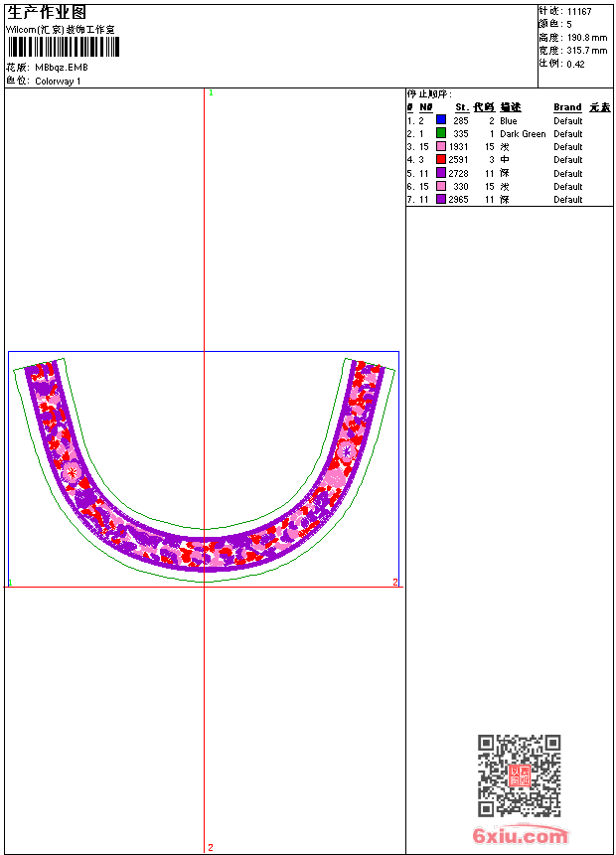Screen dimensions: 616x855
Task: Select the width value 315.7 mm
Action: pyautogui.click(x=587, y=51)
